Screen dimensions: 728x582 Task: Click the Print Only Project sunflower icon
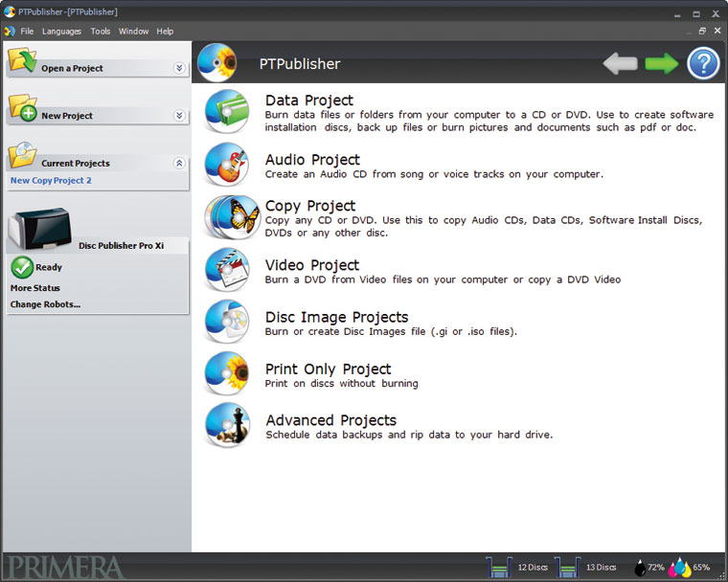point(227,373)
